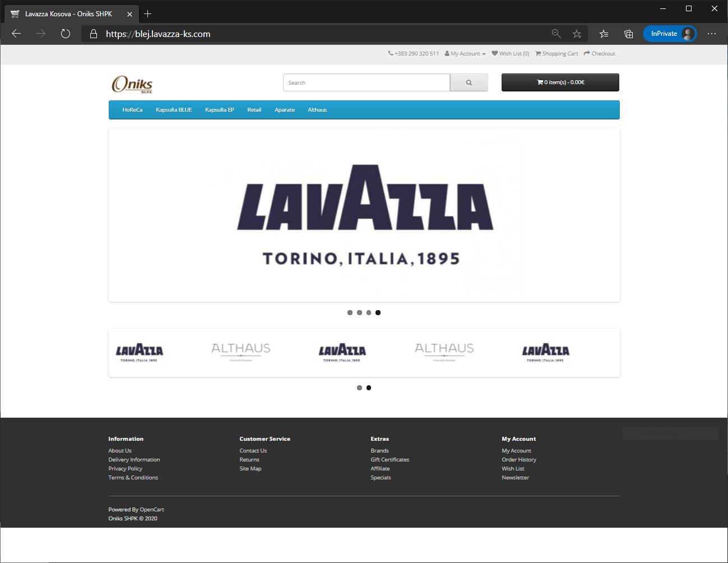Open the OpenCart footer link
The height and width of the screenshot is (563, 728).
(x=152, y=510)
